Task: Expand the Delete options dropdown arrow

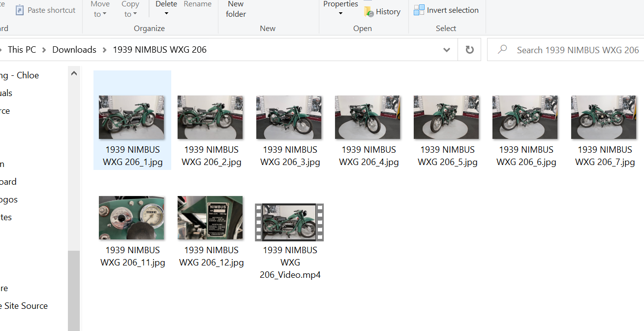Action: (166, 14)
